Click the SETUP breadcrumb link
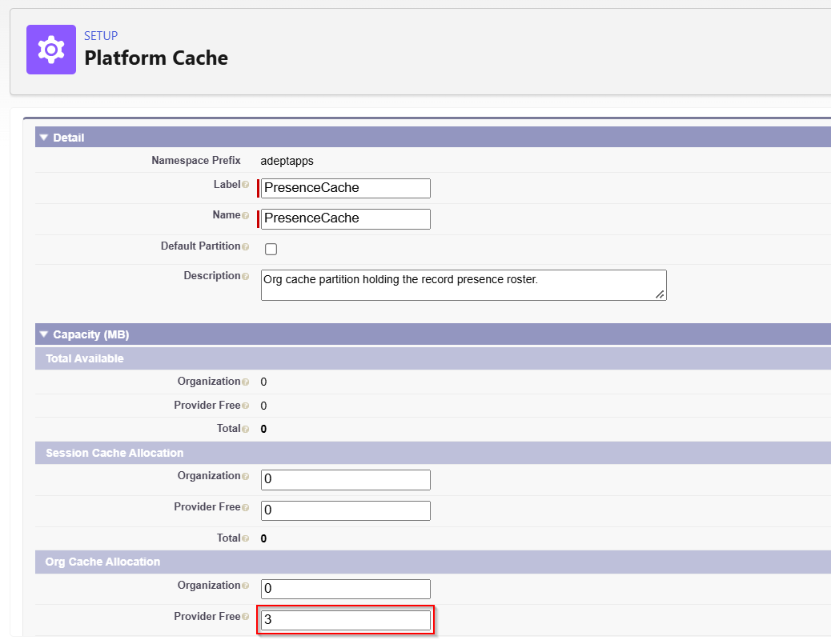Image resolution: width=831 pixels, height=644 pixels. pos(101,35)
